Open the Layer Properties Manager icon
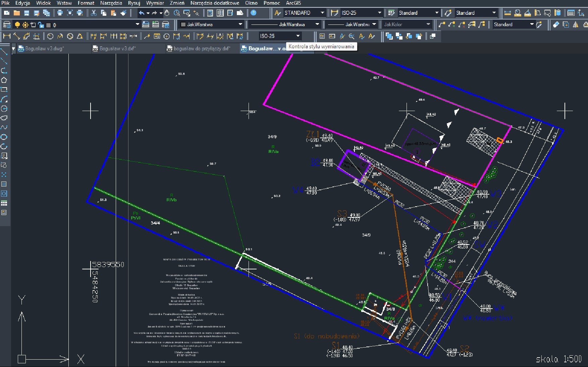This screenshot has width=588, height=367. 6,24
